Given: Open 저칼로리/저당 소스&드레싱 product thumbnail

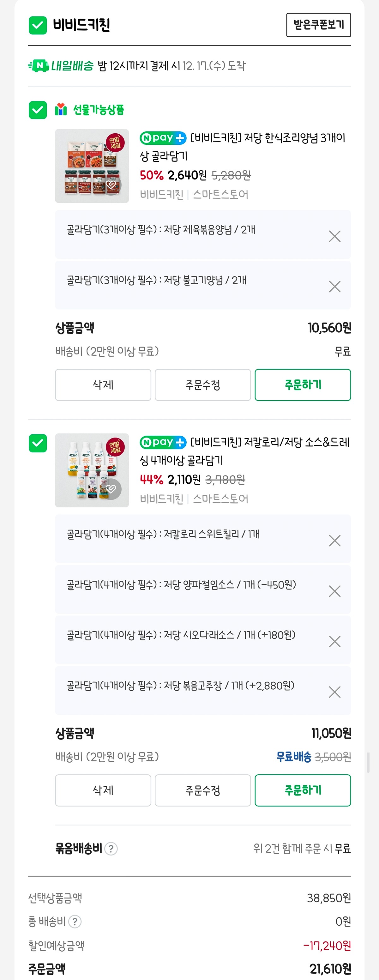Looking at the screenshot, I should coord(92,470).
